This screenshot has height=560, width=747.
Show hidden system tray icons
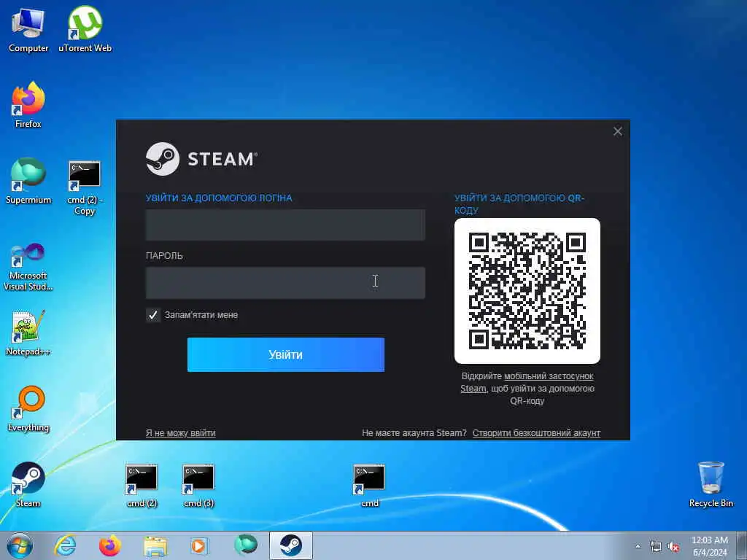pos(638,547)
